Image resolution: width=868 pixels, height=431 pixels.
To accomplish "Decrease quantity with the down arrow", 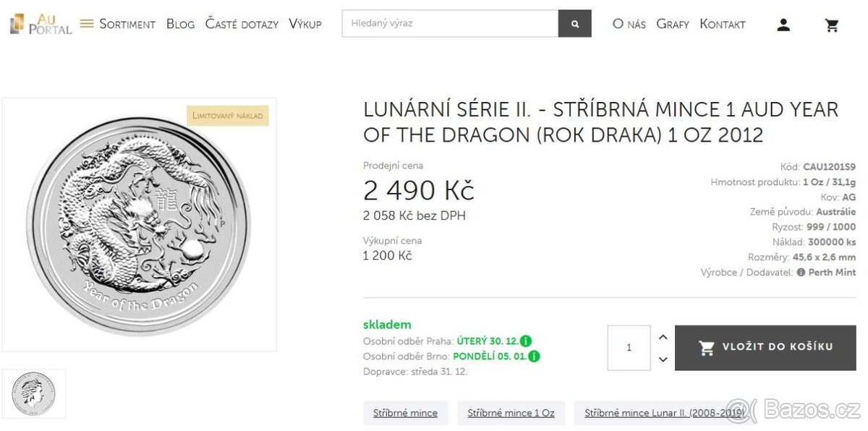I will (663, 359).
